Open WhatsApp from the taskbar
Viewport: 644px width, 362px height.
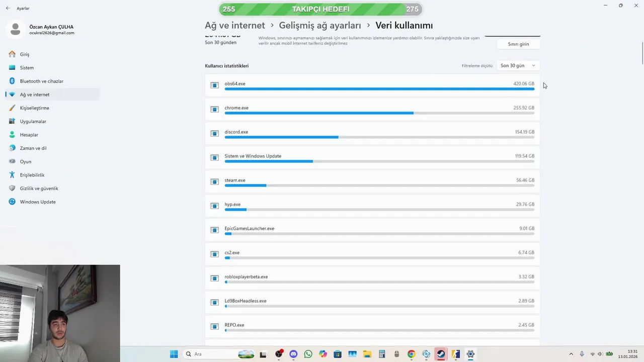pyautogui.click(x=308, y=354)
